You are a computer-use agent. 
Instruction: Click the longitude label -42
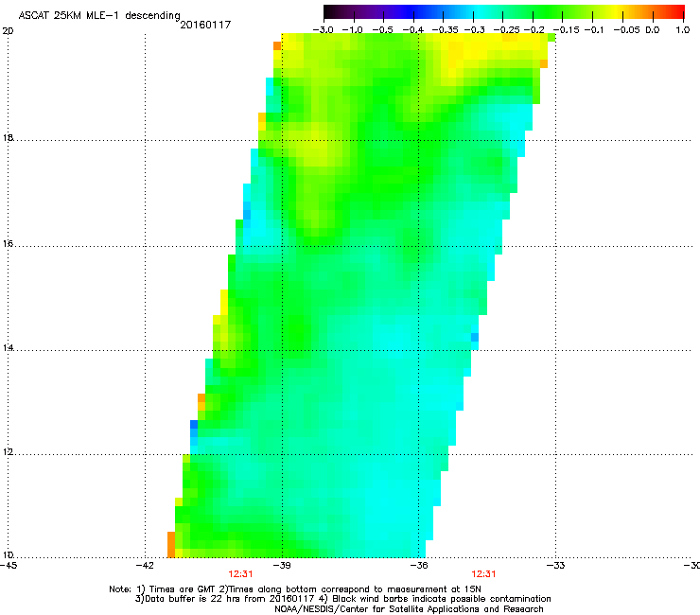coord(145,566)
